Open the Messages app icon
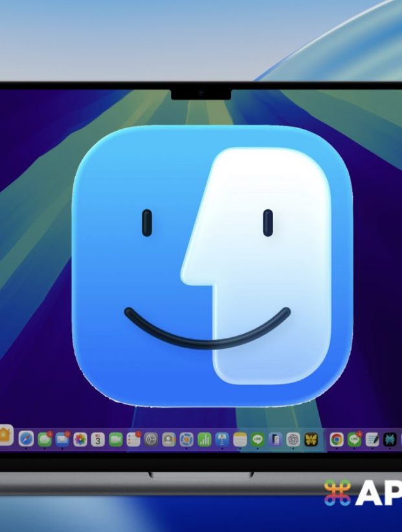Image resolution: width=402 pixels, height=532 pixels. (45, 439)
